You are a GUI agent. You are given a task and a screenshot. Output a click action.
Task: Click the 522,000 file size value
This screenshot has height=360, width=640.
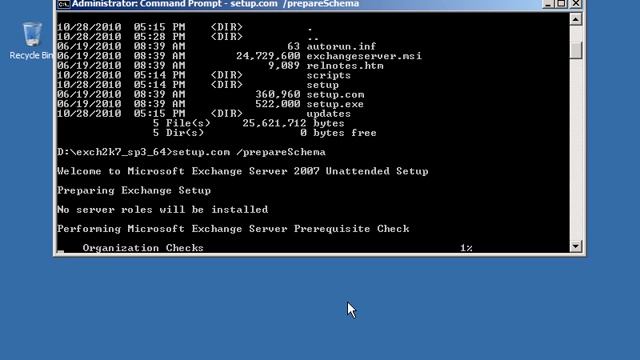[278, 104]
